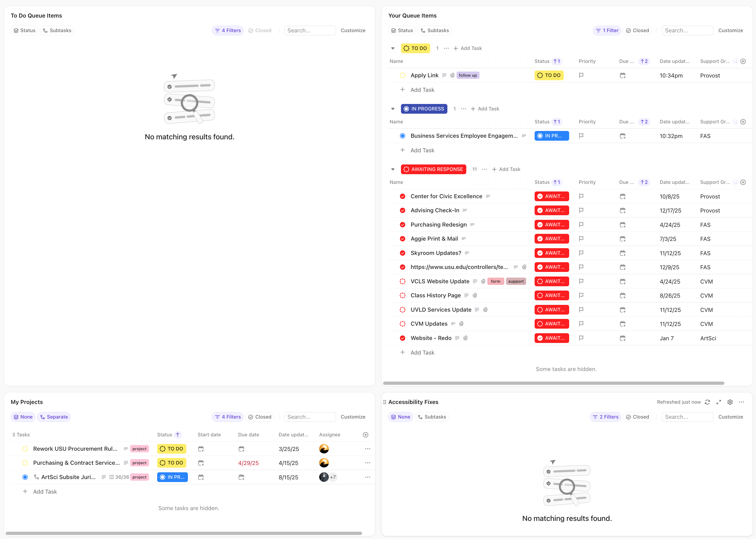Set priority flag on Center for Civic Excellence
The width and height of the screenshot is (756, 539).
coord(581,196)
